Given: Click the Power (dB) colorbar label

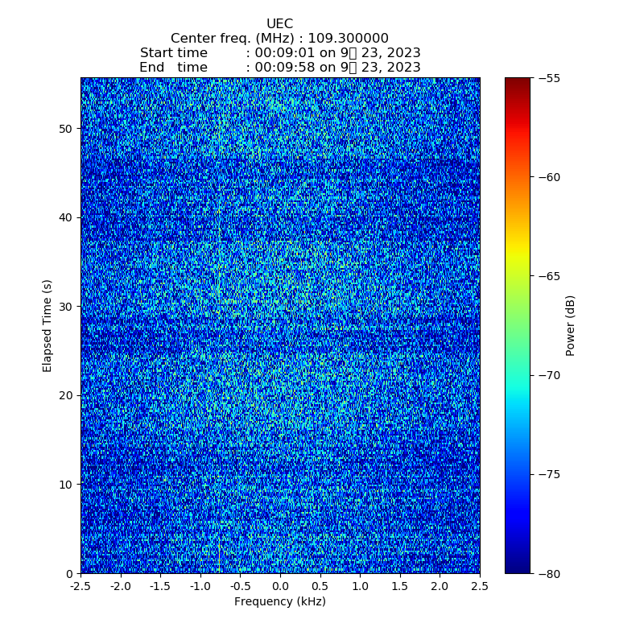Looking at the screenshot, I should point(570,325).
